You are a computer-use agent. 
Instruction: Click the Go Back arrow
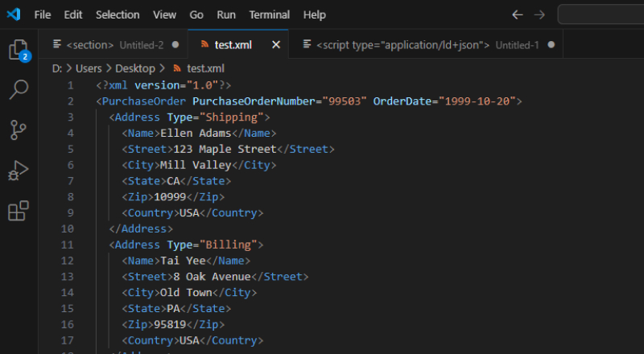tap(518, 14)
